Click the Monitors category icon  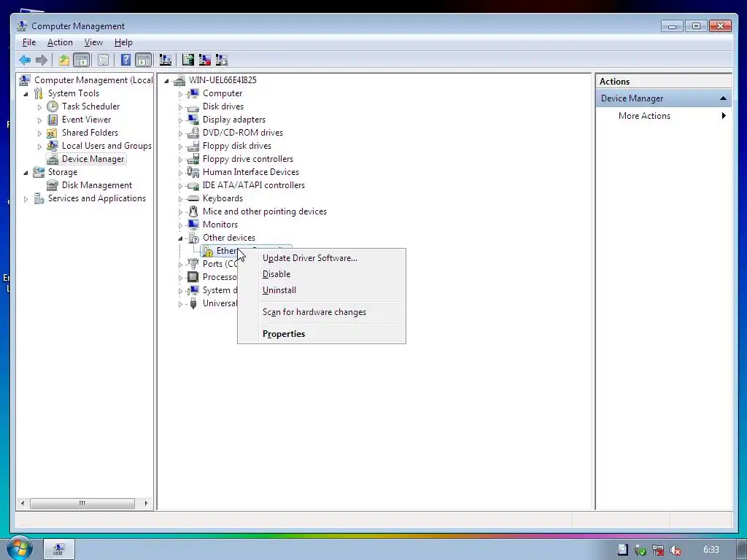tap(193, 225)
